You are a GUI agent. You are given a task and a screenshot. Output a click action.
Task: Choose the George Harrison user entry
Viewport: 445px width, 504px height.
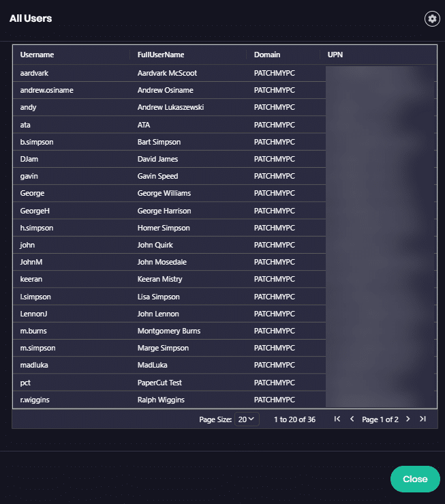click(164, 211)
